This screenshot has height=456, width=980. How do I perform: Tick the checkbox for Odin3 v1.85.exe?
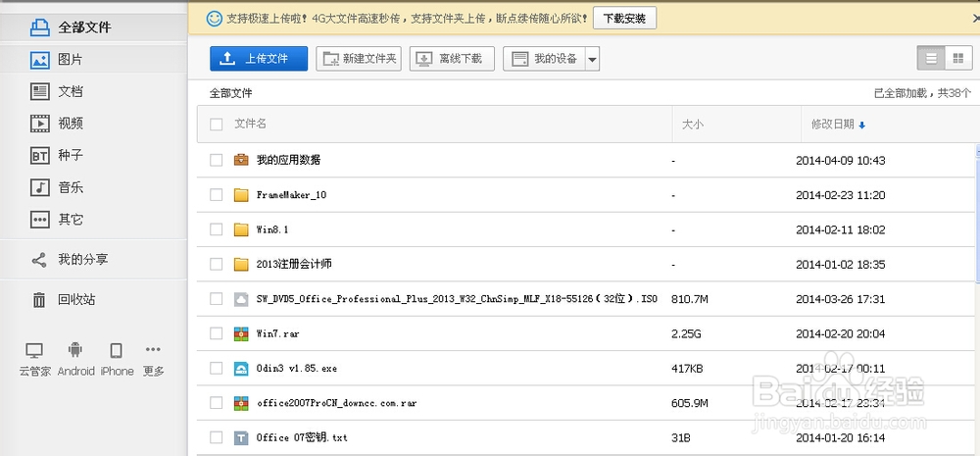pyautogui.click(x=217, y=369)
